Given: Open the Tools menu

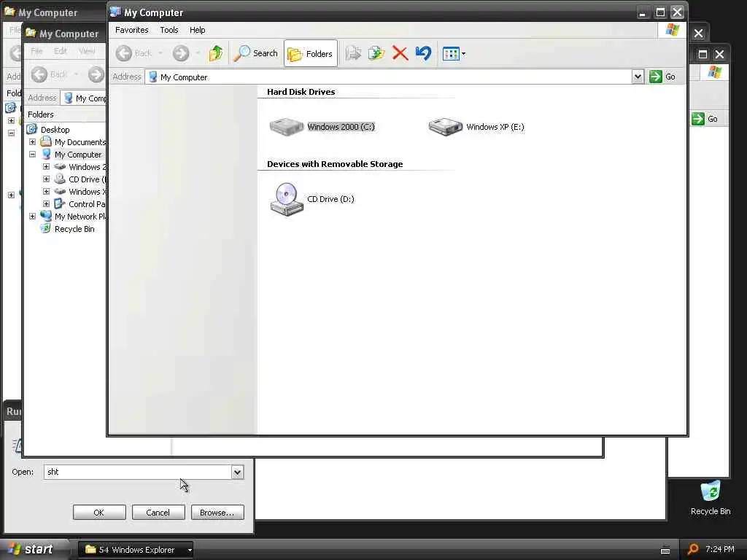Looking at the screenshot, I should [x=169, y=30].
